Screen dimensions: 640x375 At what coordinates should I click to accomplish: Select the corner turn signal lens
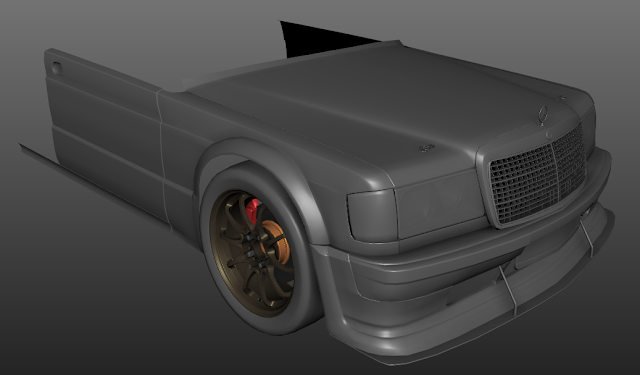click(x=372, y=216)
